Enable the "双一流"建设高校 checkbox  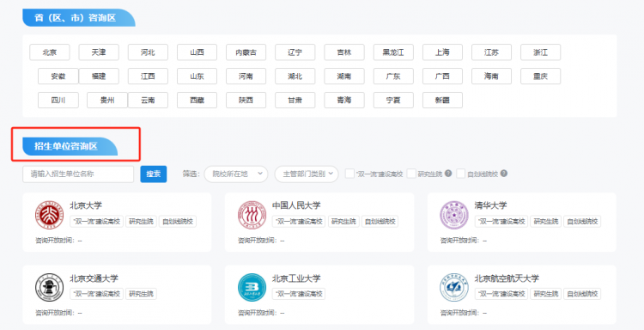pos(349,174)
